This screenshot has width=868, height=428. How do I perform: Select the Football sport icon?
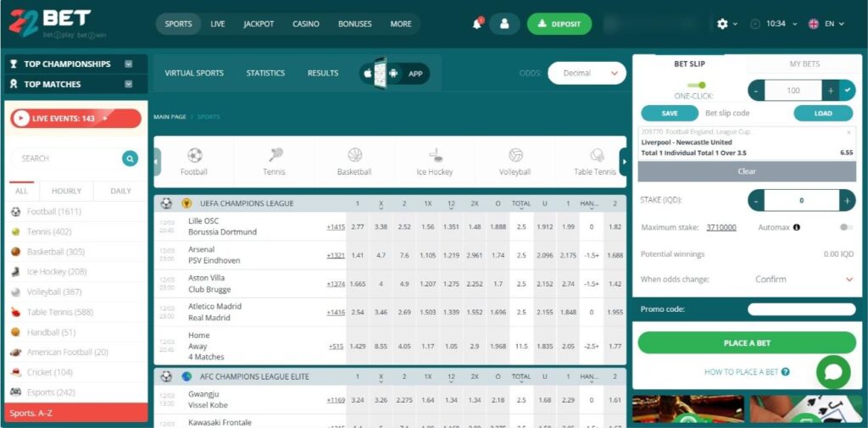coord(194,156)
